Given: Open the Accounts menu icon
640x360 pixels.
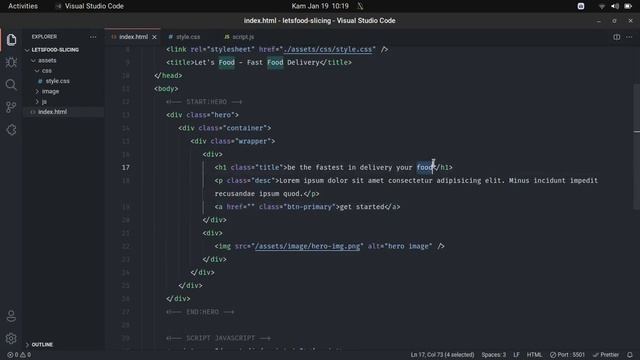Looking at the screenshot, I should pos(11,316).
